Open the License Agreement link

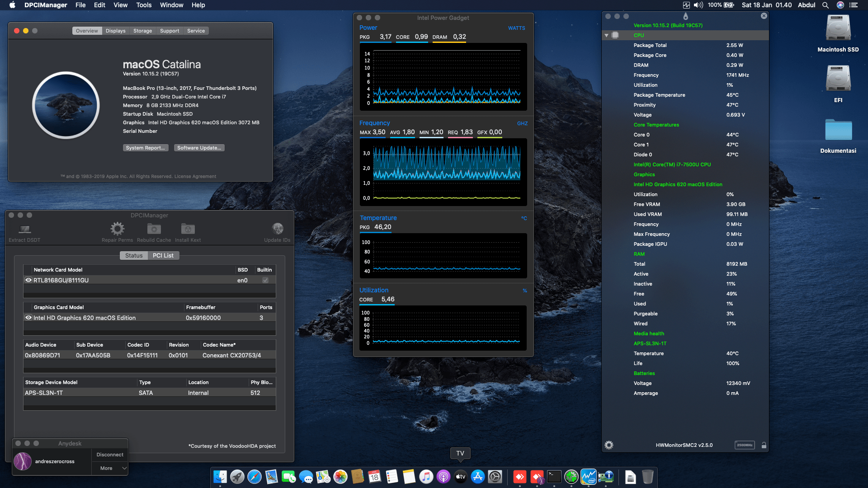click(195, 177)
